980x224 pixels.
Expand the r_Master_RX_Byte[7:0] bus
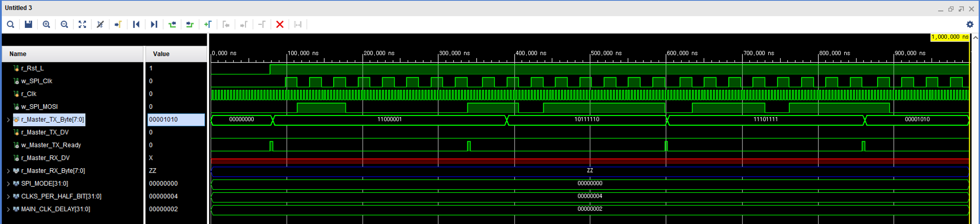tap(8, 171)
